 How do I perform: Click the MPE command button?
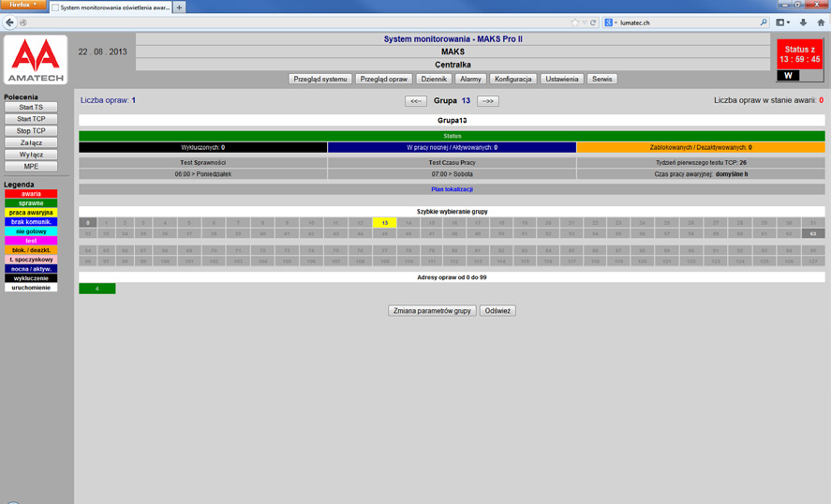tap(31, 166)
